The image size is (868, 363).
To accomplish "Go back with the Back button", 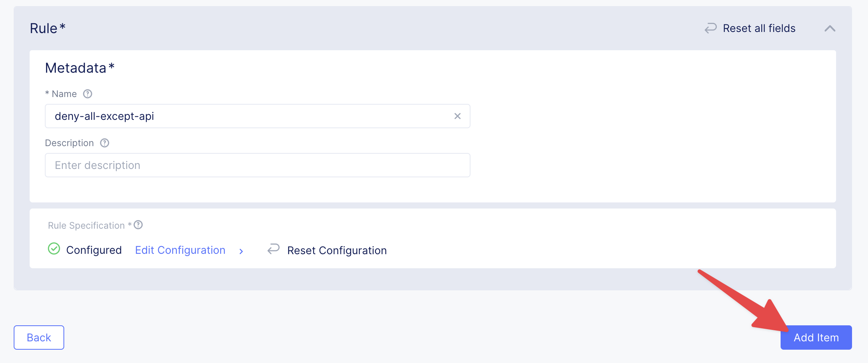I will pyautogui.click(x=39, y=338).
